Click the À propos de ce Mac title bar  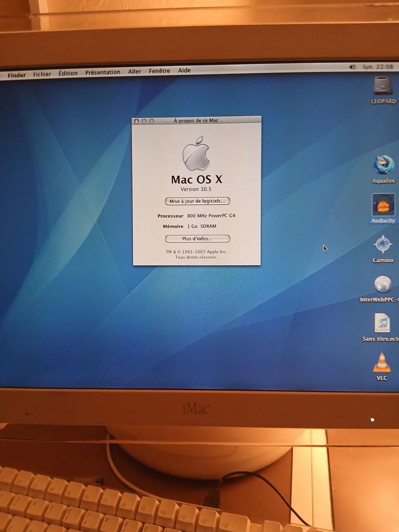coord(196,120)
